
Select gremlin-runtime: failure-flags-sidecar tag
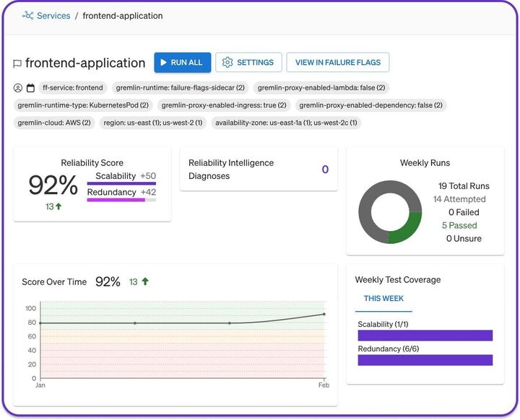click(x=180, y=87)
